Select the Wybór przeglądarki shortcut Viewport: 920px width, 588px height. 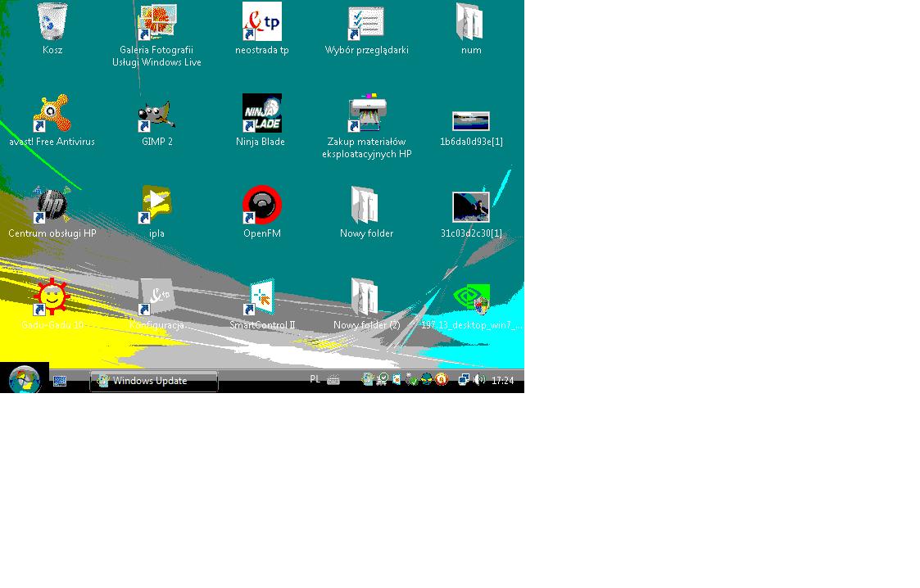click(365, 23)
